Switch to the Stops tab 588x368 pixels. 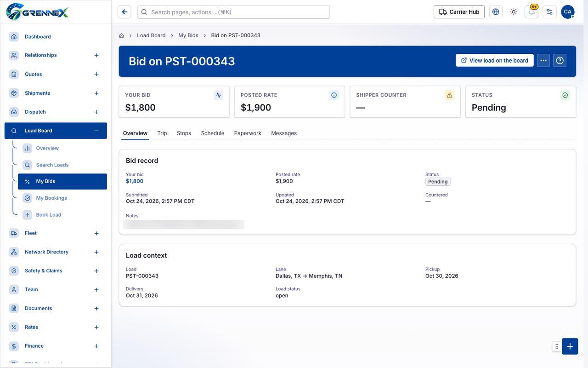(x=184, y=133)
